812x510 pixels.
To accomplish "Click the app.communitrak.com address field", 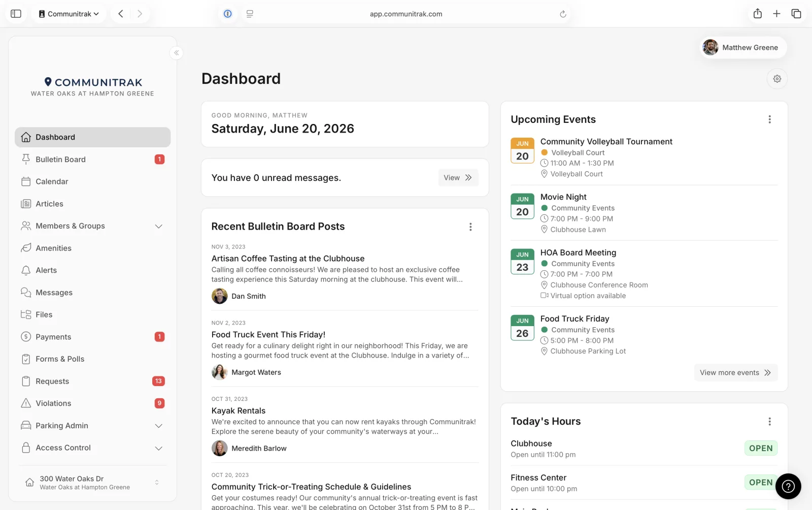I will [x=405, y=14].
